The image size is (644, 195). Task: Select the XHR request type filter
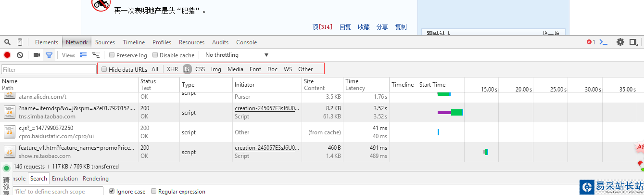point(172,69)
